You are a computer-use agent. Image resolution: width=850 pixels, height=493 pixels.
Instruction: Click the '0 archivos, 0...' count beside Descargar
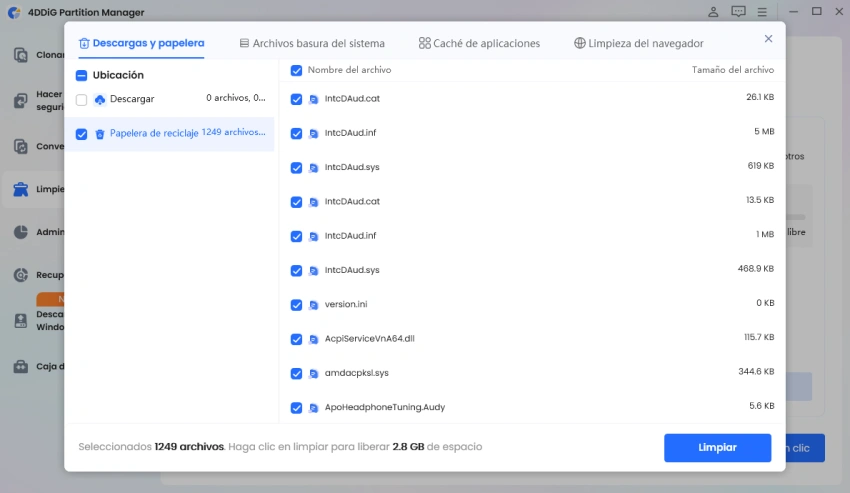pyautogui.click(x=235, y=98)
